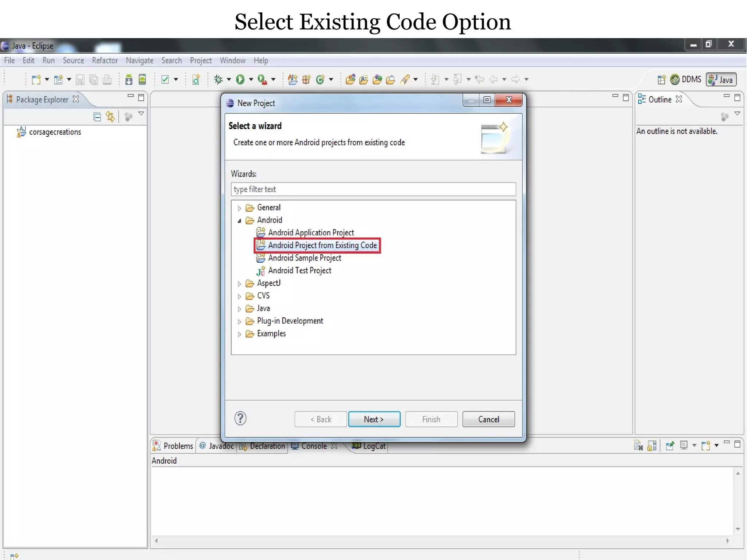747x560 pixels.
Task: Click the Save All toolbar icon
Action: click(93, 80)
